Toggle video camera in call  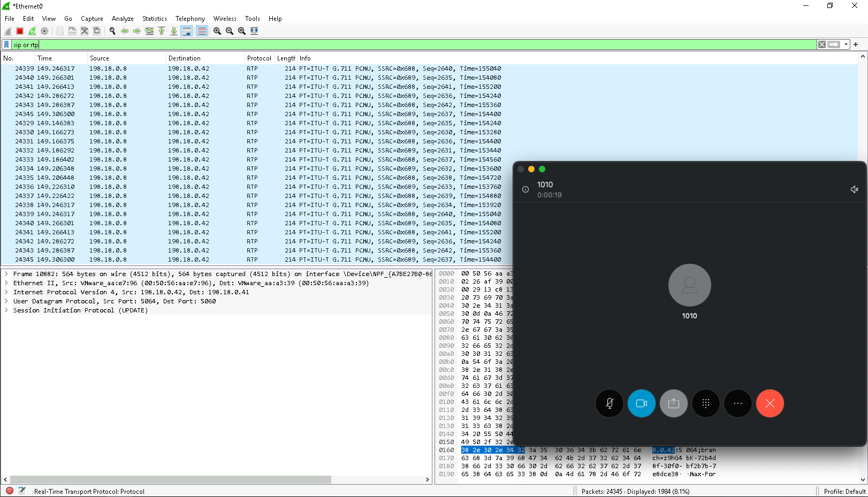point(641,403)
